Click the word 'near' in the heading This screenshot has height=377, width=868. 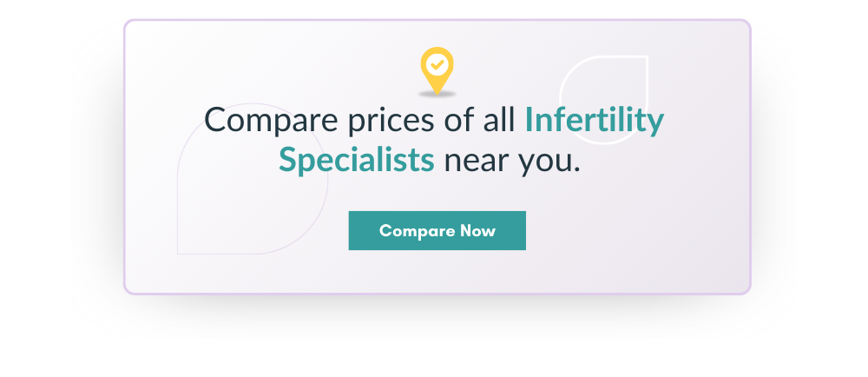click(476, 162)
